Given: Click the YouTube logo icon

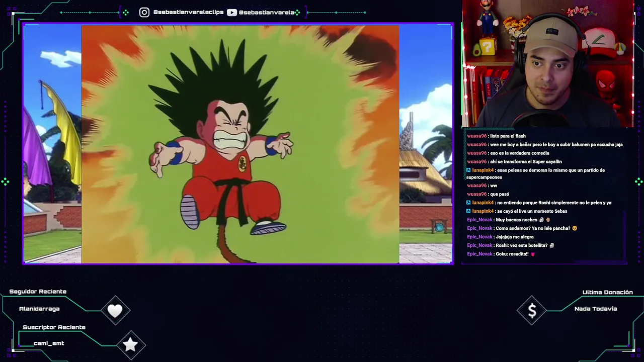Looking at the screenshot, I should (232, 12).
